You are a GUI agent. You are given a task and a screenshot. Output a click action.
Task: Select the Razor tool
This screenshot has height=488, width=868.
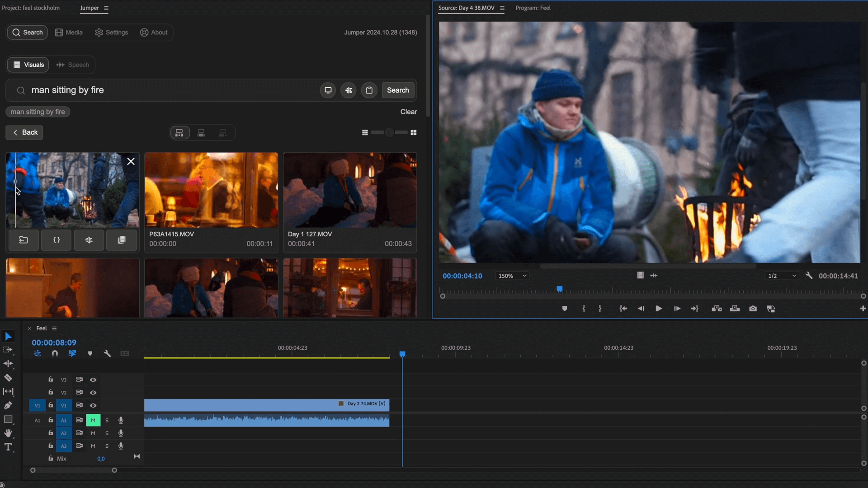coord(8,378)
